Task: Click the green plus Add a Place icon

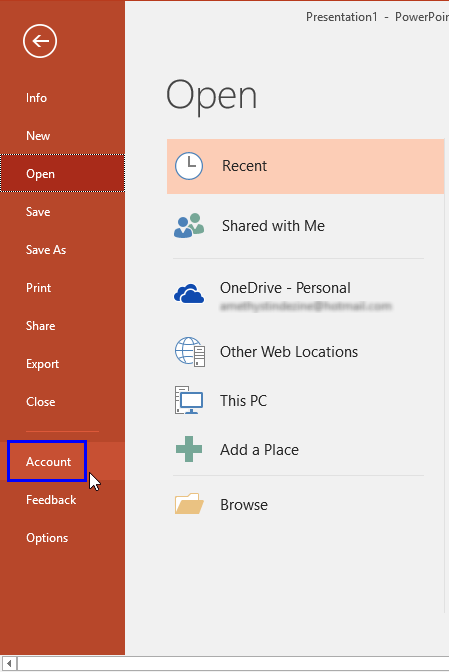Action: click(x=189, y=449)
